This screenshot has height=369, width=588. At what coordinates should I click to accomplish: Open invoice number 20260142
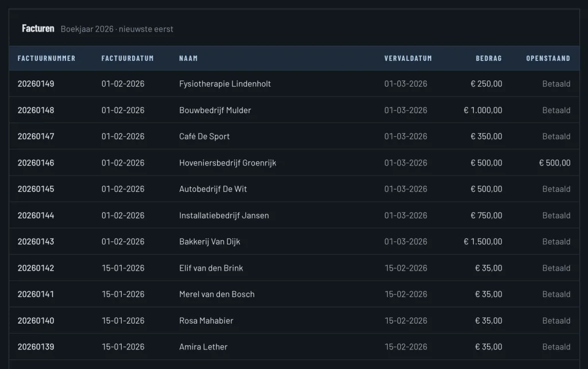pyautogui.click(x=36, y=268)
